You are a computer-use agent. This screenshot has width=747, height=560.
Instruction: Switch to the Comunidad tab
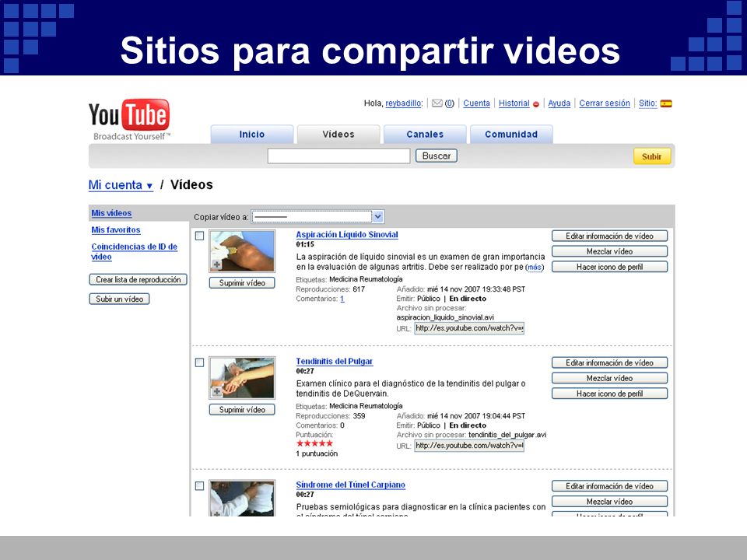point(511,135)
